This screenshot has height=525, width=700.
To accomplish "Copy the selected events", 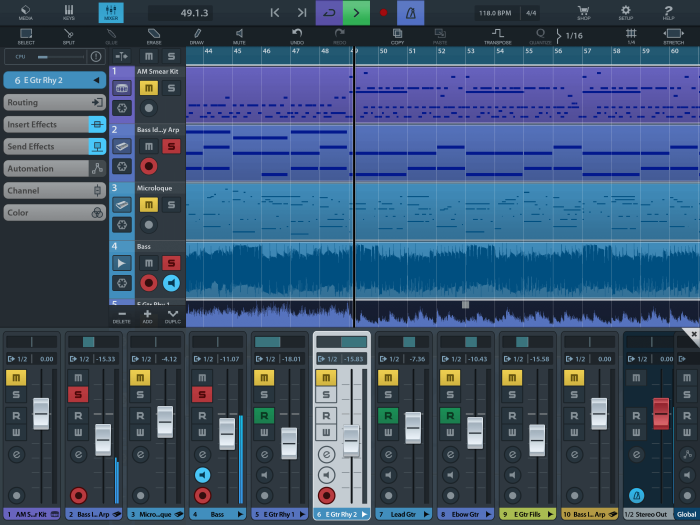I will [x=397, y=36].
